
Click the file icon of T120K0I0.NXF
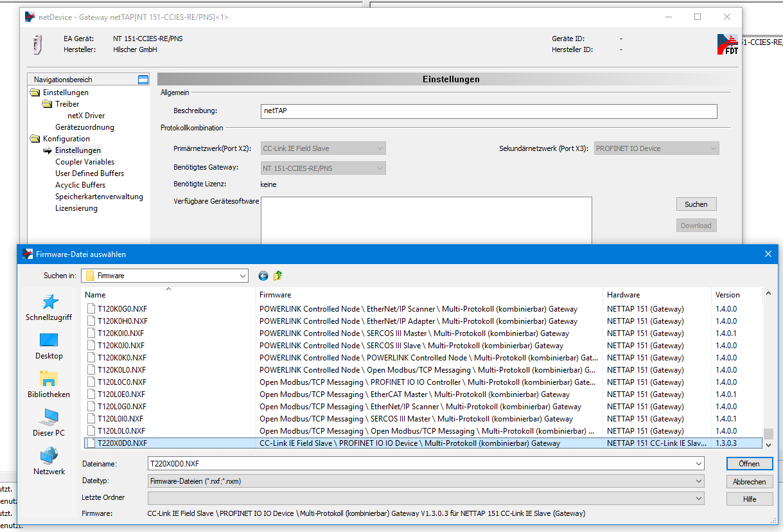(x=91, y=333)
